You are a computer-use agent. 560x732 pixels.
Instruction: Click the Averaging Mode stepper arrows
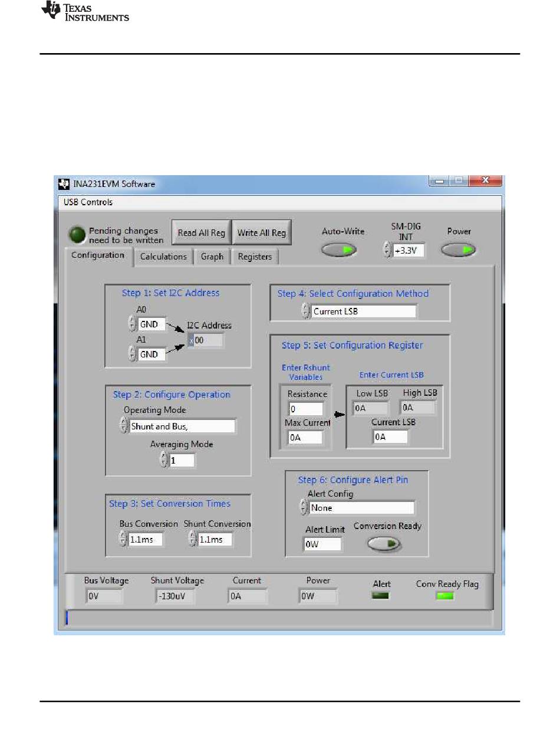point(163,460)
